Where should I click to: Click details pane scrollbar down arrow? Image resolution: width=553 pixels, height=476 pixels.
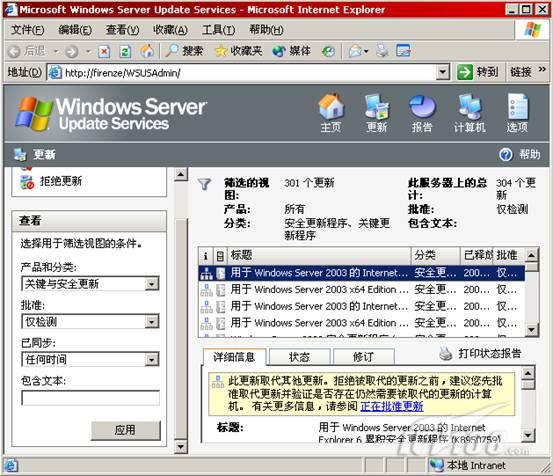point(528,435)
